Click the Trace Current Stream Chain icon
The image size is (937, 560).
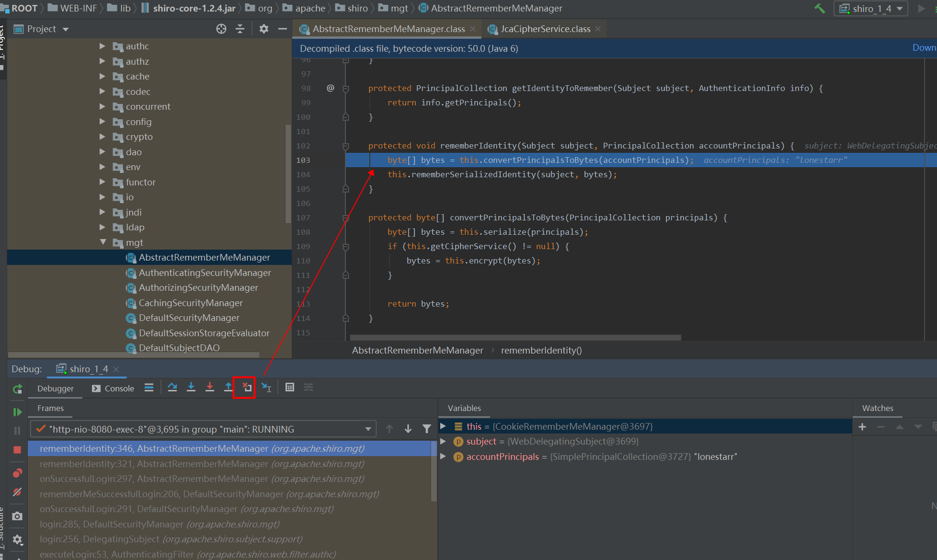[x=309, y=388]
